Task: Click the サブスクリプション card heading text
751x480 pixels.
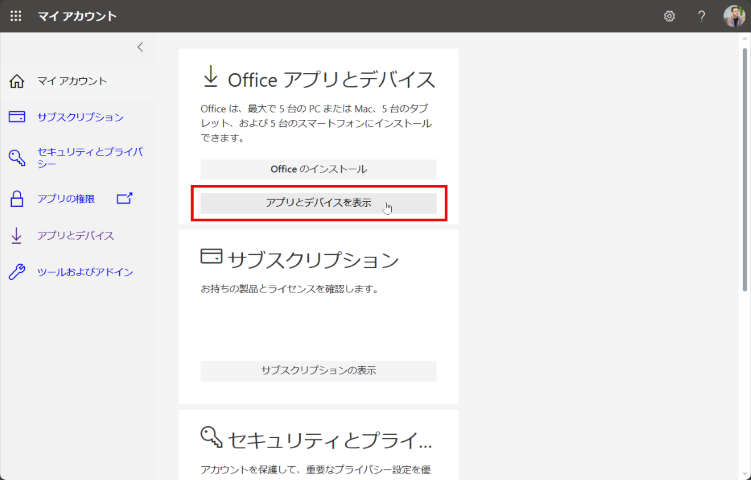Action: pyautogui.click(x=313, y=260)
